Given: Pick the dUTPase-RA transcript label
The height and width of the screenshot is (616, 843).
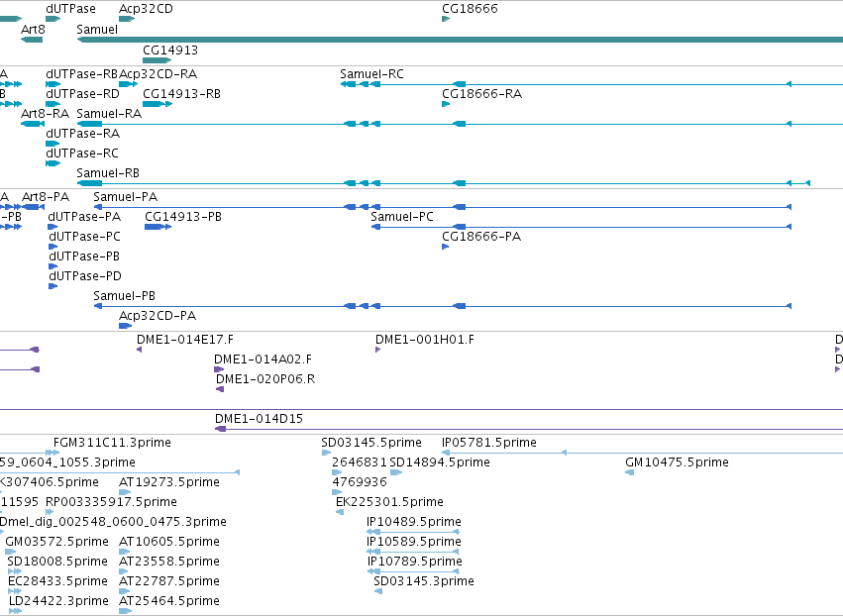Looking at the screenshot, I should click(83, 134).
